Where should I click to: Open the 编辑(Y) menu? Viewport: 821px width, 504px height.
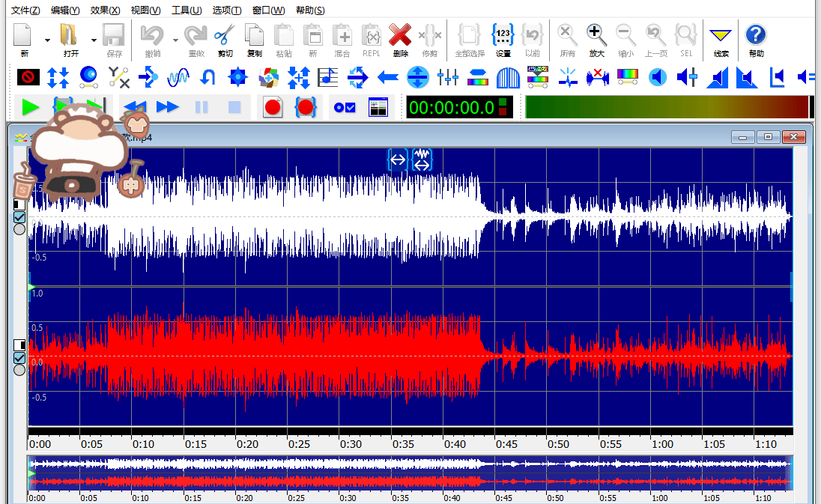(65, 10)
